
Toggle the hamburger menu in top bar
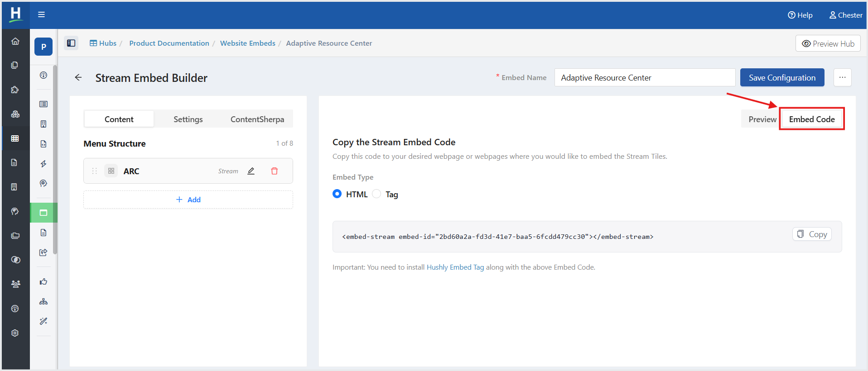(x=41, y=14)
